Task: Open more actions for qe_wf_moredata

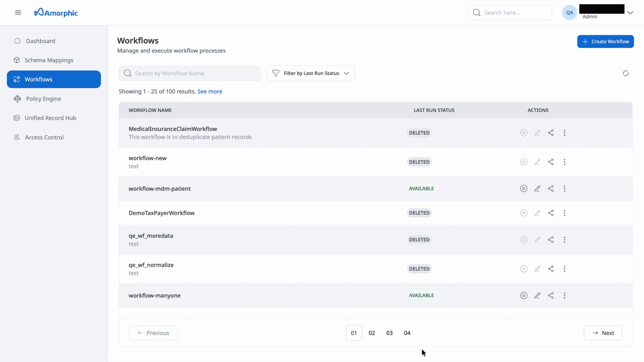Action: 565,240
